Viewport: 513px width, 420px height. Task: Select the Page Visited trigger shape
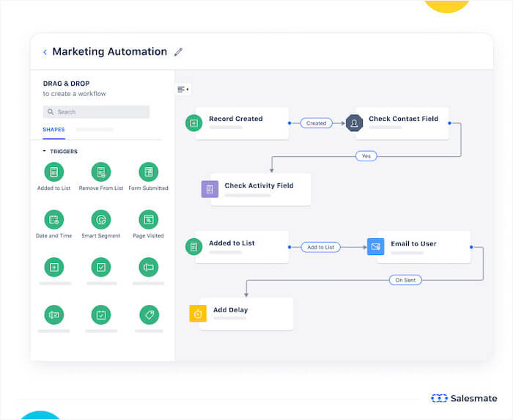[x=149, y=219]
